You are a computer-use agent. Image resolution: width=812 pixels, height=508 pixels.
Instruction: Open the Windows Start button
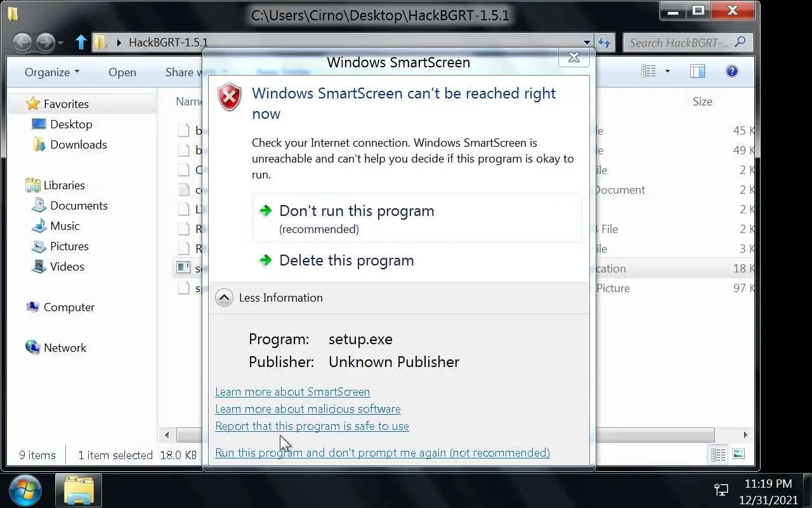click(x=25, y=490)
